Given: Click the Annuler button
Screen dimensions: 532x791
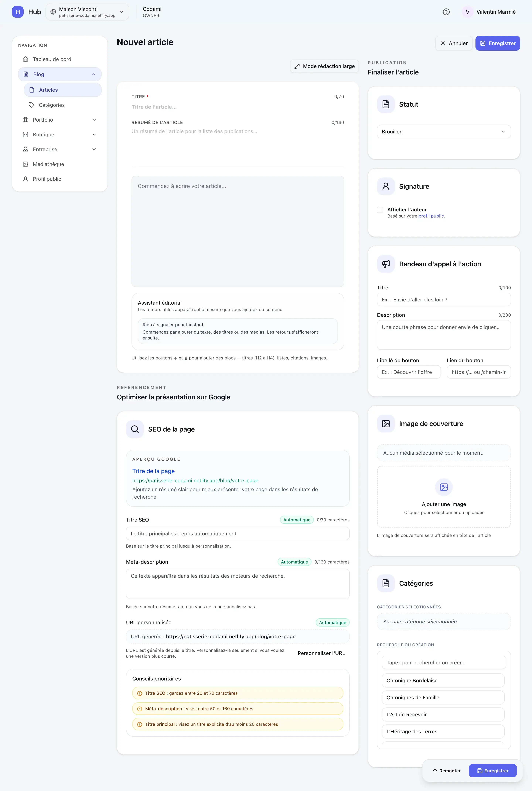Looking at the screenshot, I should click(454, 43).
